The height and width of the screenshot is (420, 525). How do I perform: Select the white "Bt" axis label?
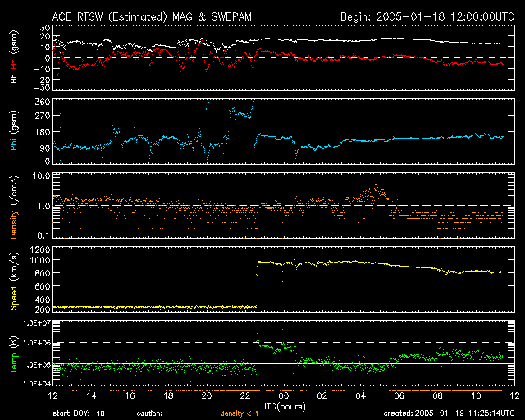tap(14, 79)
